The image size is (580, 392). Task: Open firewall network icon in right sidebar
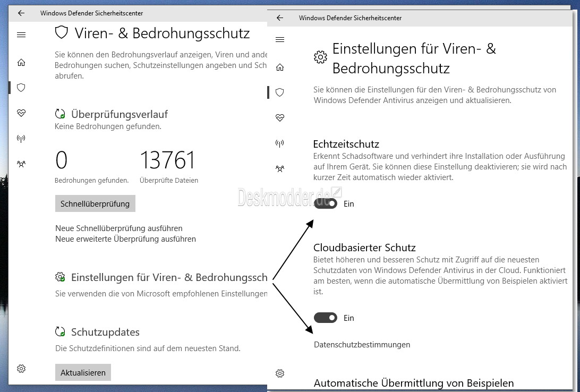(279, 143)
